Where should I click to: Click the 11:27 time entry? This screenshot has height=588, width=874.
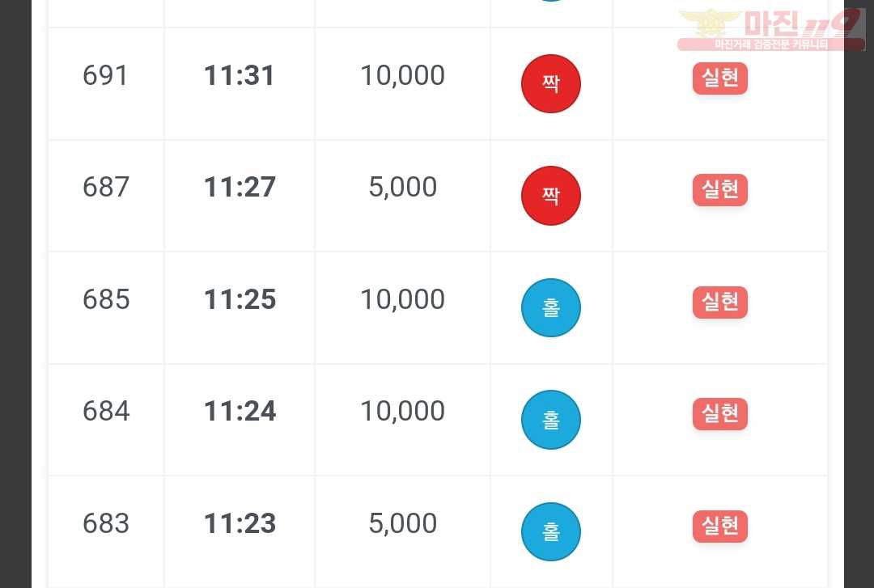point(239,187)
